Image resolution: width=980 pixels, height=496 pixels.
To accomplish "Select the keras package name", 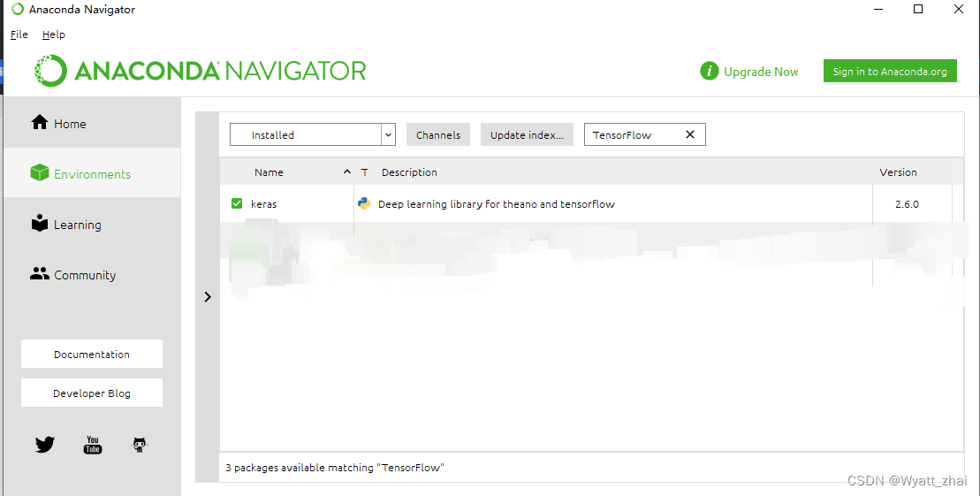I will coord(263,204).
